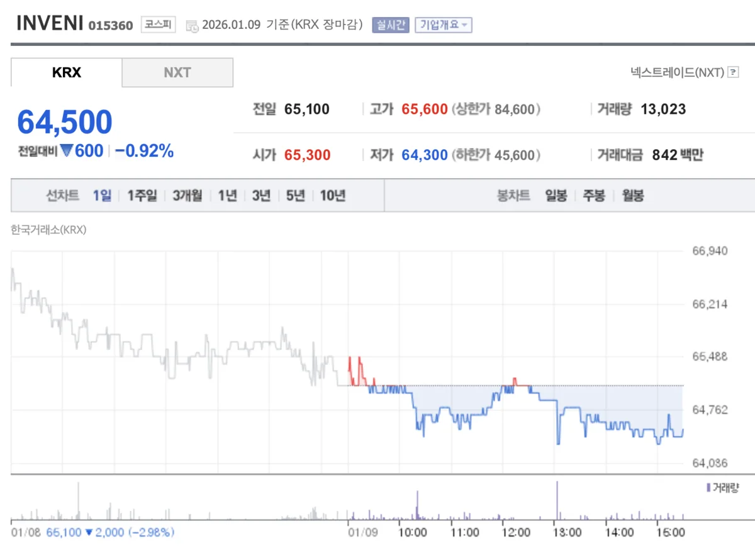Click the 13:00 volume spike bar
The image size is (755, 560).
(x=557, y=501)
